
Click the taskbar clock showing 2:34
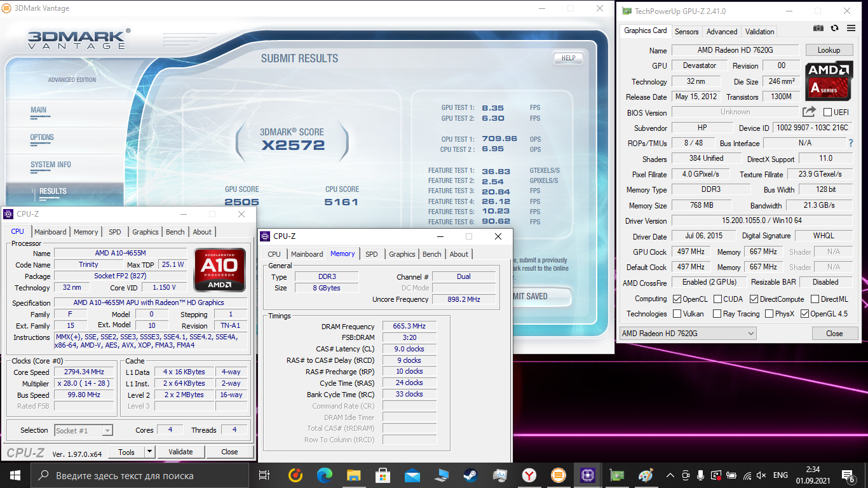(813, 475)
